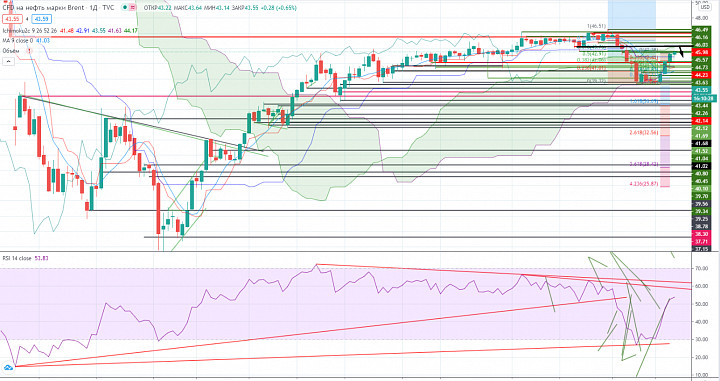This screenshot has height=381, width=720.
Task: Select the Ichimoku2c 9 26 52 26 indicator legend
Action: (x=29, y=31)
